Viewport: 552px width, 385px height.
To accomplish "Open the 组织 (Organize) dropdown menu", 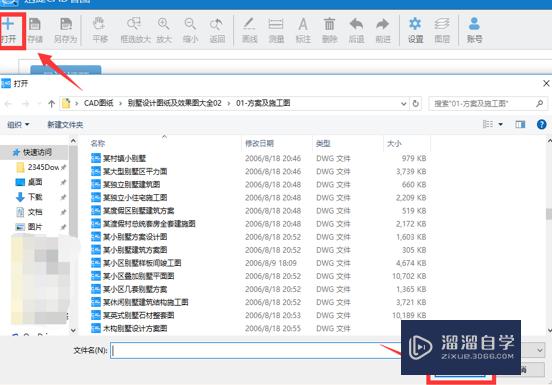I will tap(18, 125).
